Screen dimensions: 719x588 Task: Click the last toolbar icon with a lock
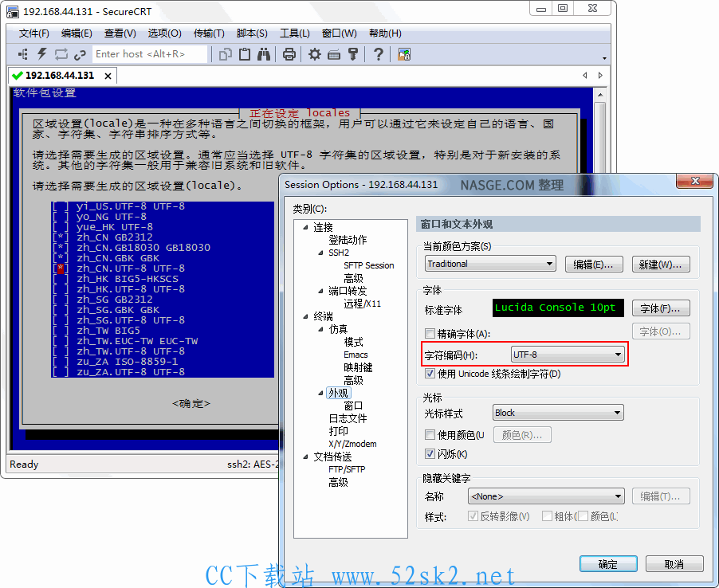(404, 54)
